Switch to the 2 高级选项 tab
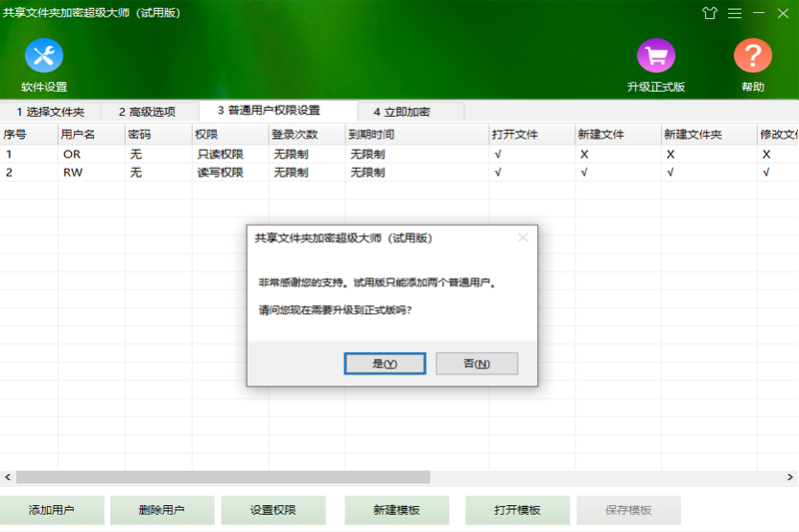The height and width of the screenshot is (532, 799). coord(147,112)
